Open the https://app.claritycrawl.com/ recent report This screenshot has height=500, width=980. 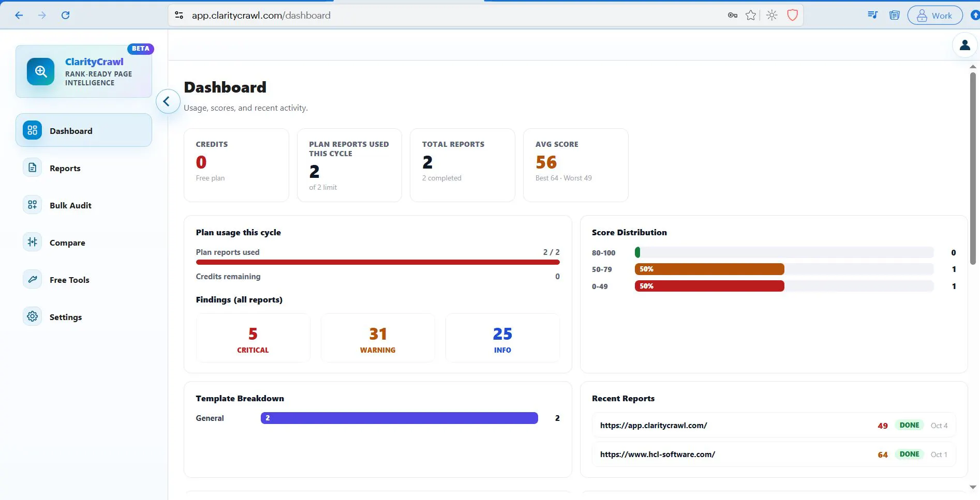[774, 426]
